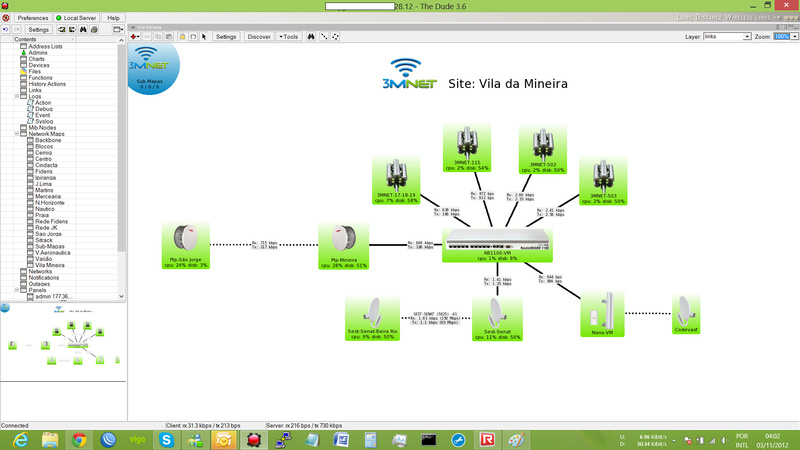Select the pointer arrow tool in map toolbar
800x450 pixels.
pos(204,37)
